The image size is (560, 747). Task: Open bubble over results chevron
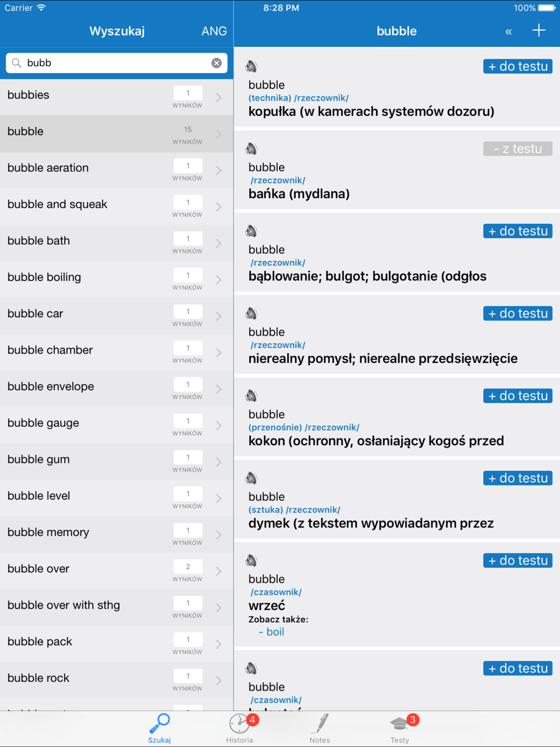point(218,571)
